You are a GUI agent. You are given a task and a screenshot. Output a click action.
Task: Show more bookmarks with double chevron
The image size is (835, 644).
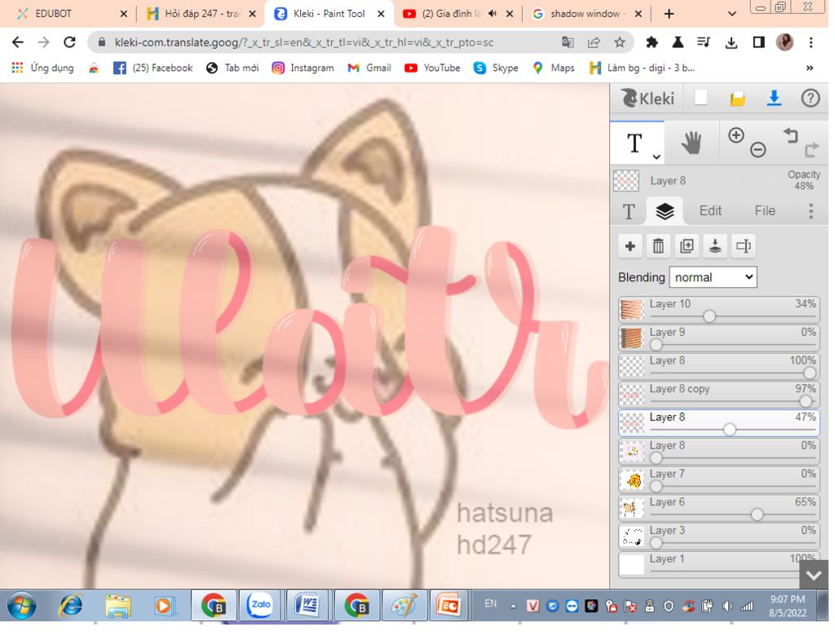pos(810,68)
